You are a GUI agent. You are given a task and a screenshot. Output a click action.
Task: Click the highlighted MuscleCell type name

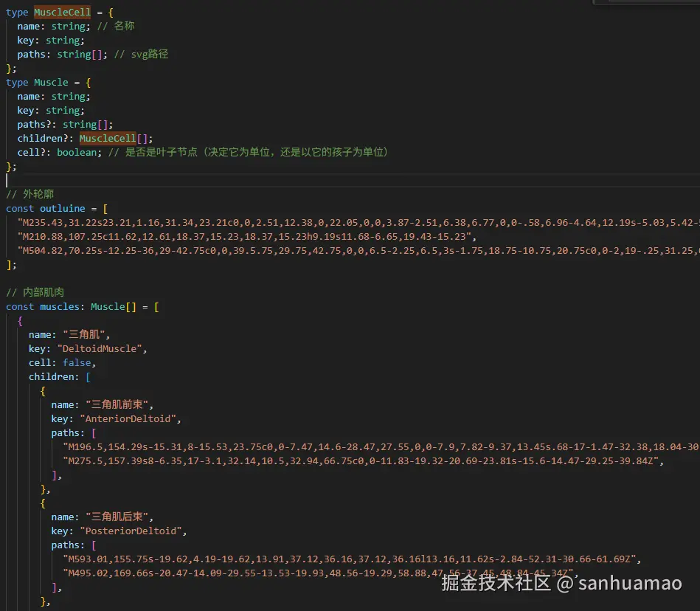coord(62,12)
